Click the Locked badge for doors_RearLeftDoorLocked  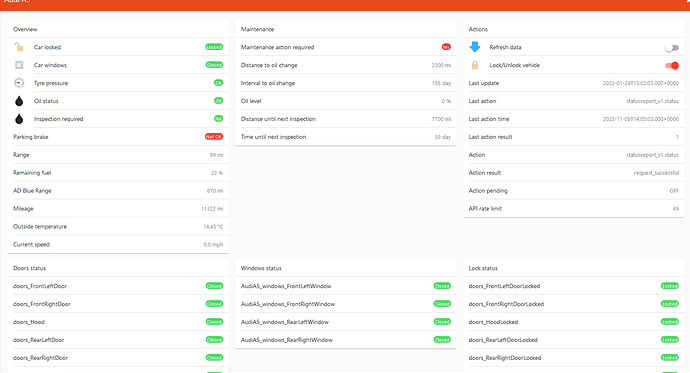pyautogui.click(x=670, y=340)
